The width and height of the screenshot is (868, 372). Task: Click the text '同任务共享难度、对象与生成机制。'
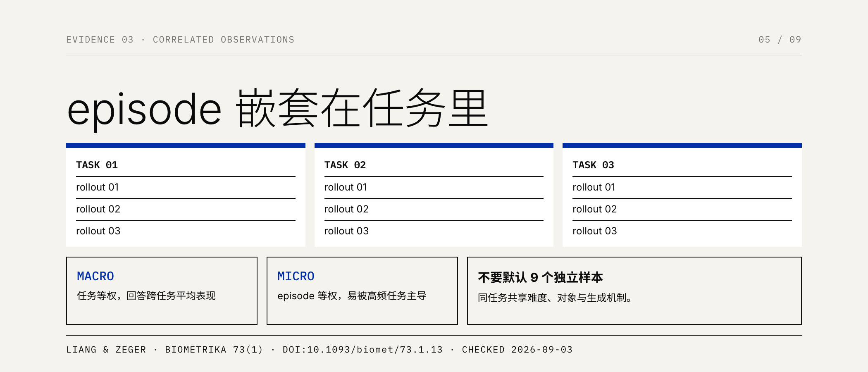coord(555,298)
